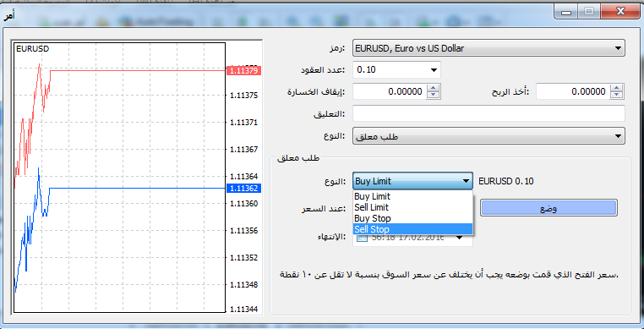Minimize the order window
Screen dimensions: 644x329
567,12
